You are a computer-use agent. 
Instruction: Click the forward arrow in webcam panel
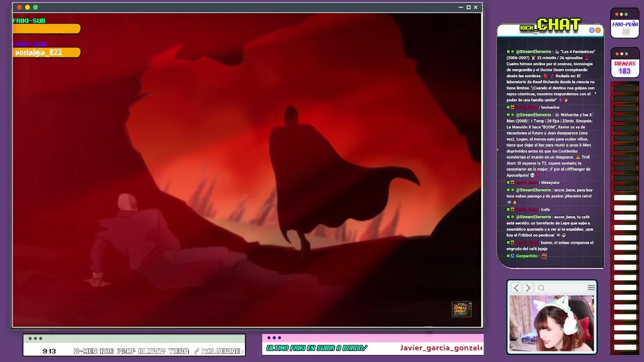528,288
